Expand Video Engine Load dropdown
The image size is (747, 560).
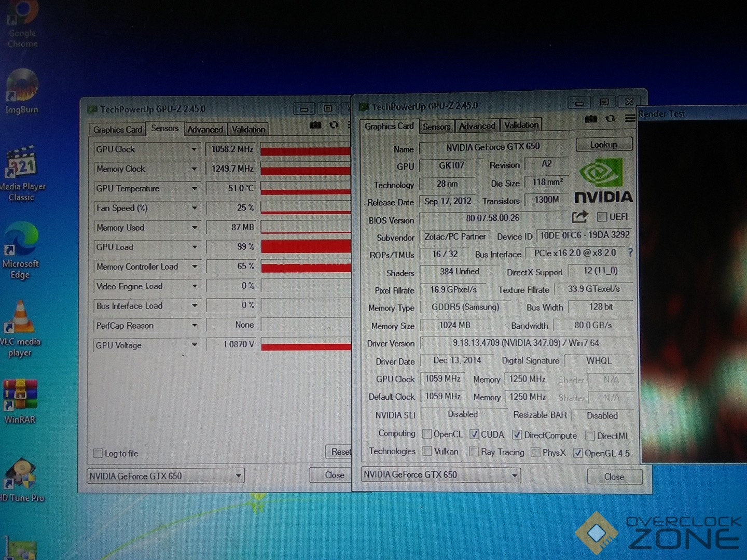pyautogui.click(x=194, y=286)
